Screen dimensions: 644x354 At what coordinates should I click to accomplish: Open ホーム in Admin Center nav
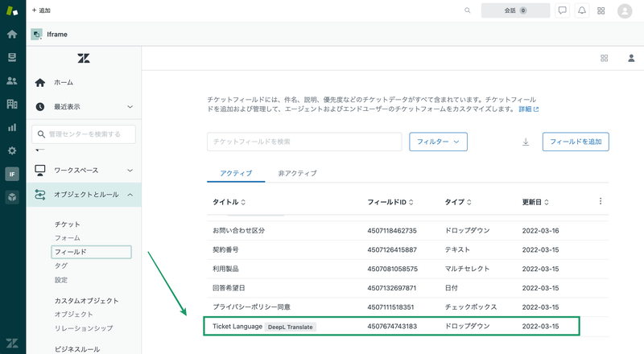tap(84, 83)
